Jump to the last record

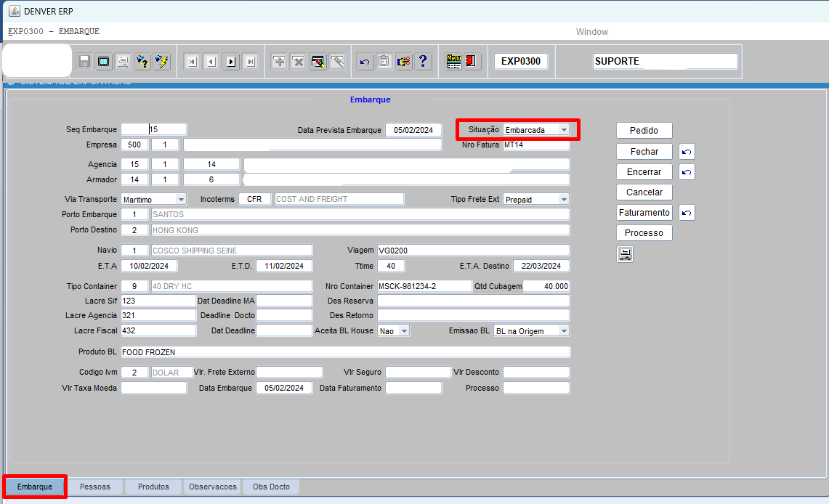(x=251, y=62)
